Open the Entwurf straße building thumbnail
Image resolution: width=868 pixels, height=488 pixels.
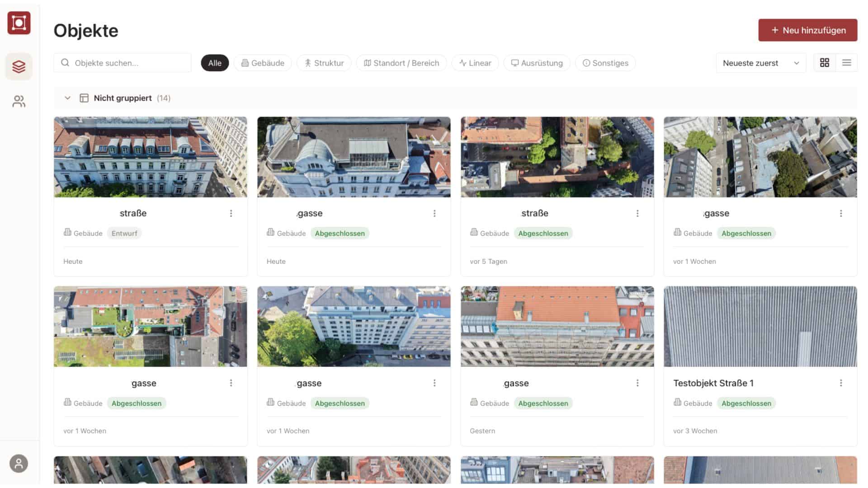click(x=151, y=157)
